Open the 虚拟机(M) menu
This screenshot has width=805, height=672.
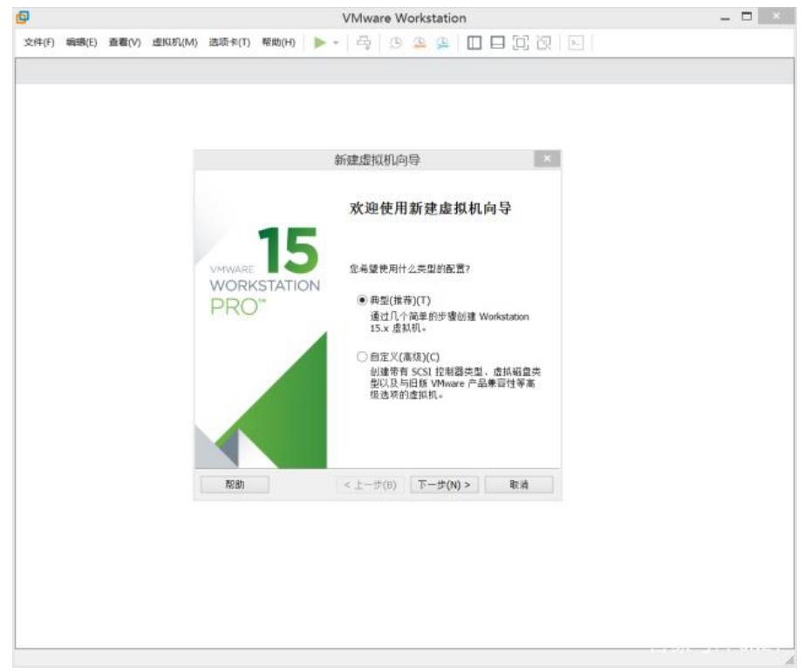174,42
